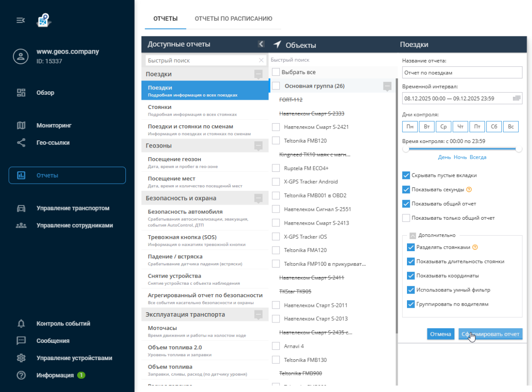Click the Сообщения chat icon
This screenshot has width=532, height=392.
point(21,341)
